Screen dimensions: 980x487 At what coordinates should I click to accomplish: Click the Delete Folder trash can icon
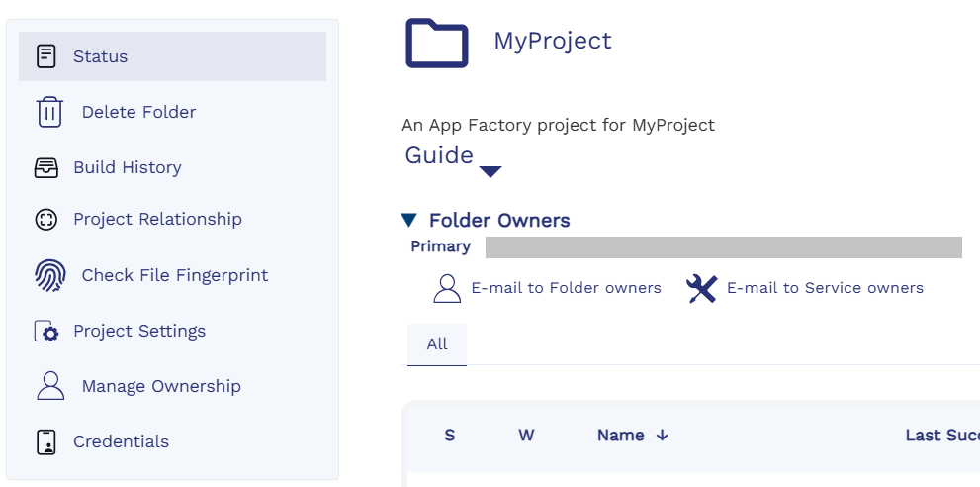tap(49, 112)
